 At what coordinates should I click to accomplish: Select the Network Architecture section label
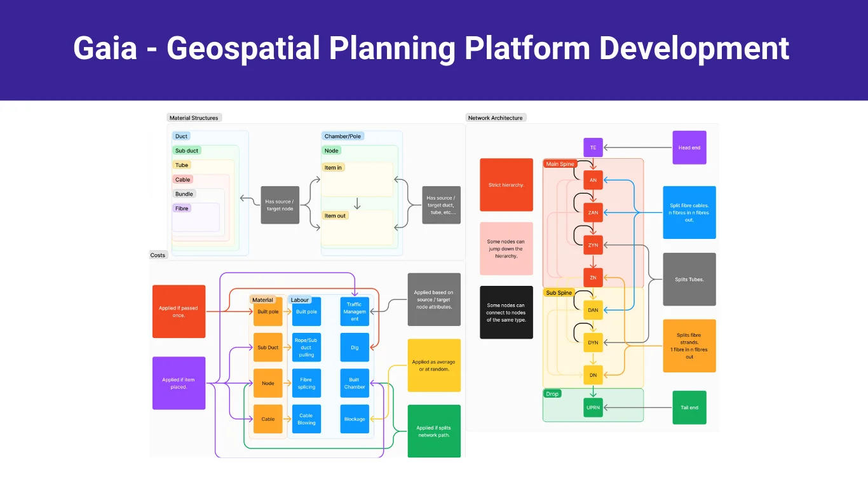pyautogui.click(x=496, y=118)
